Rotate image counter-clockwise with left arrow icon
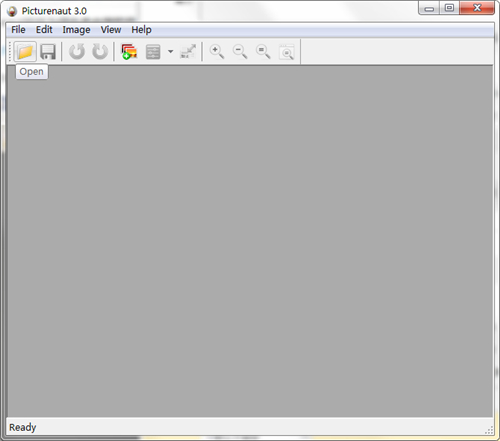The width and height of the screenshot is (500, 441). [77, 52]
